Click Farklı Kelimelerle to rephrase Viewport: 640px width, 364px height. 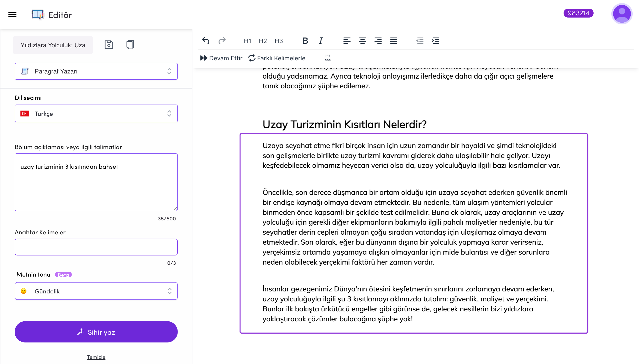click(277, 58)
